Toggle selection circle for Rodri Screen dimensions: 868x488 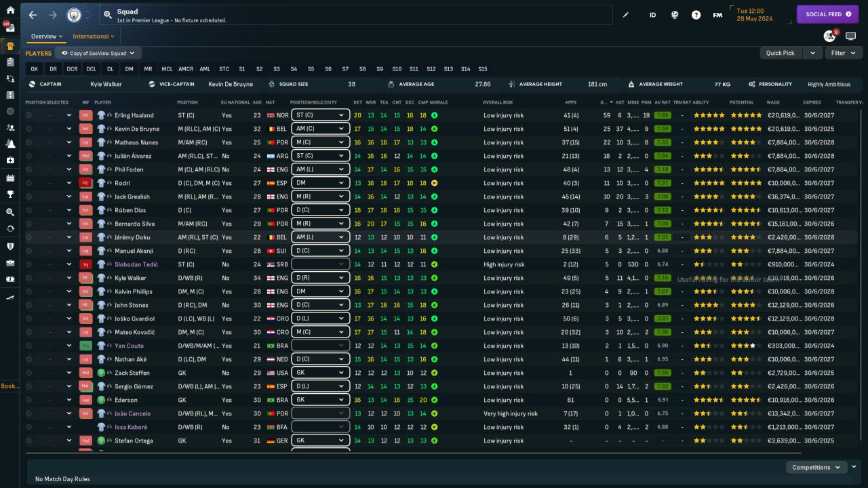pos(29,183)
